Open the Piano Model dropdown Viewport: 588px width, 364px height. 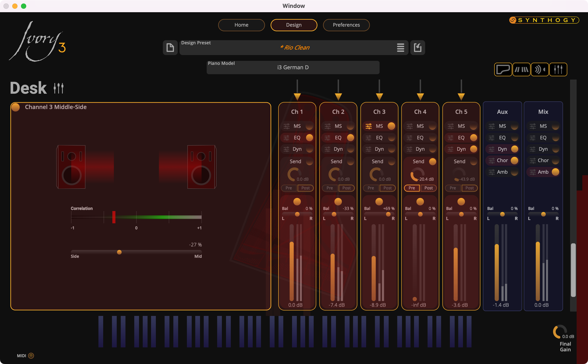tap(293, 68)
